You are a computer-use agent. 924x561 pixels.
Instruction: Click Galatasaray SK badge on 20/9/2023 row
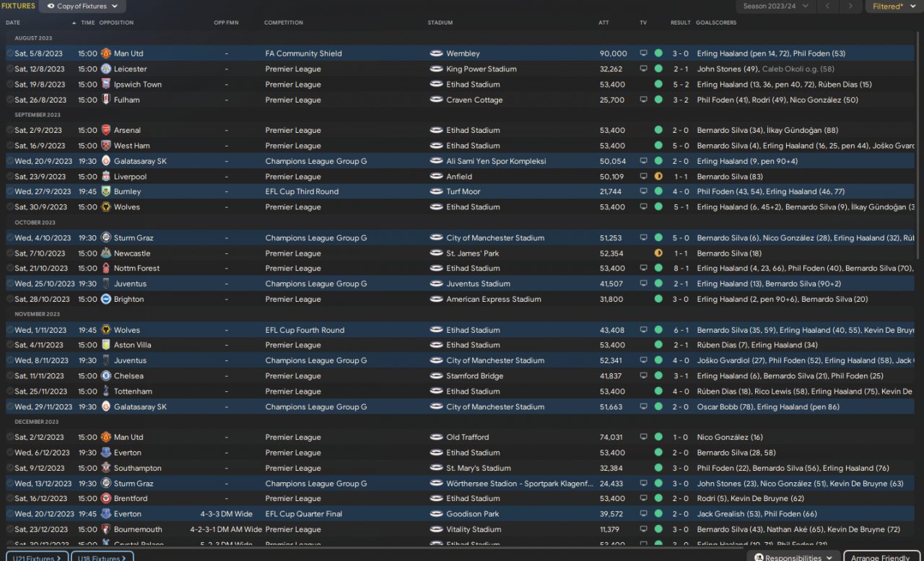pos(106,161)
